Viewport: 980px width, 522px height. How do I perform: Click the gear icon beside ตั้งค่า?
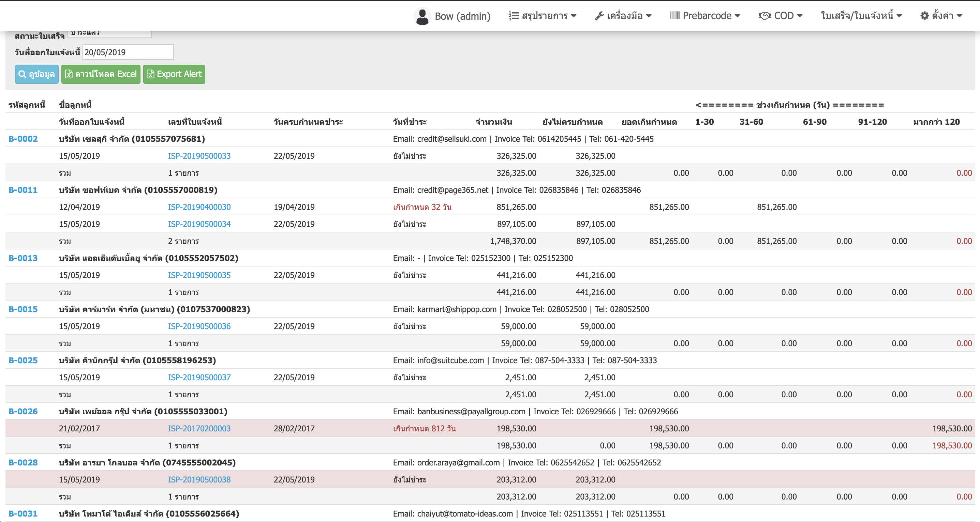coord(924,16)
